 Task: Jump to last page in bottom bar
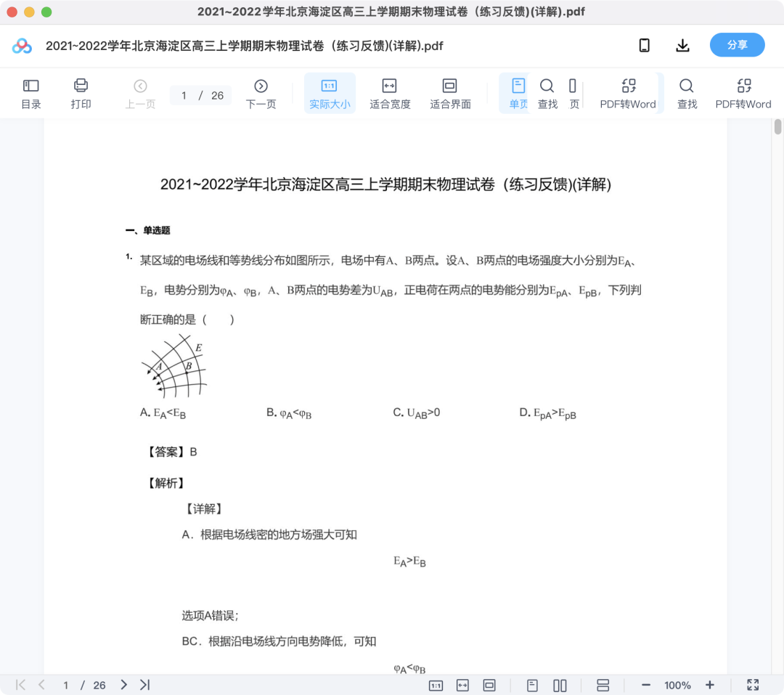(x=145, y=685)
